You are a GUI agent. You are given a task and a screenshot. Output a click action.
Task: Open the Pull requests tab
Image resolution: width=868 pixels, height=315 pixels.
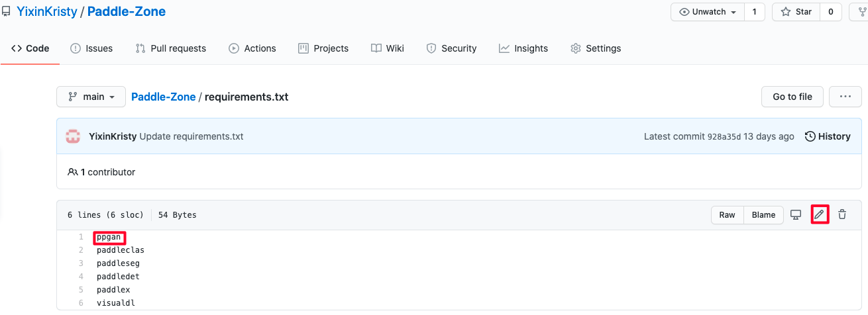click(170, 48)
